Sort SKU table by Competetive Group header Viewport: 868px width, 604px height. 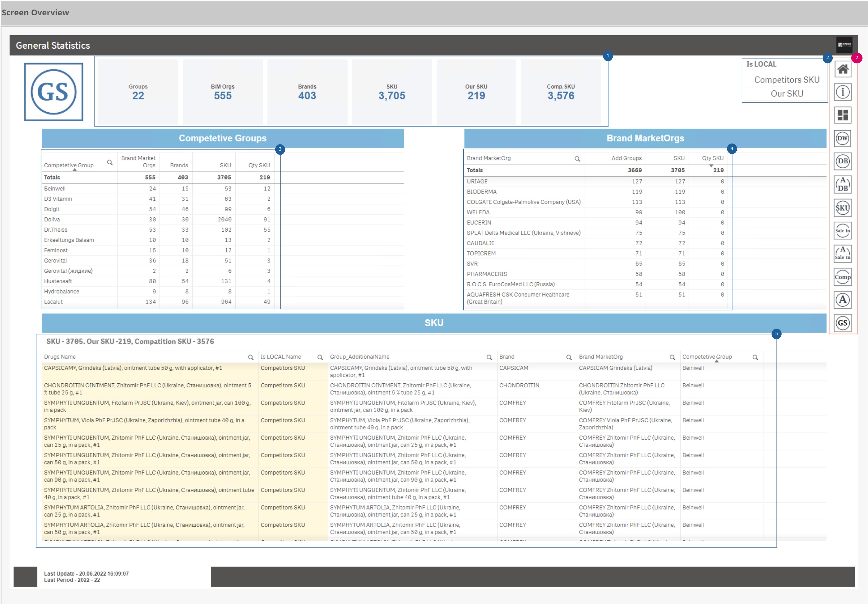point(707,357)
